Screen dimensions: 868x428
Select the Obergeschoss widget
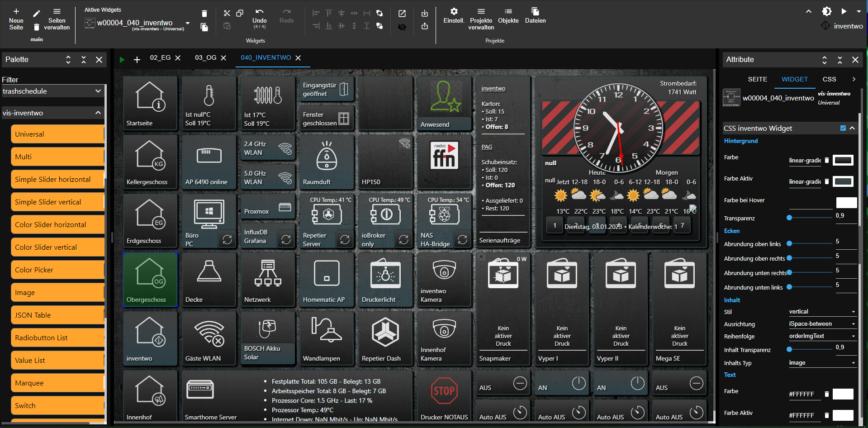pyautogui.click(x=150, y=280)
